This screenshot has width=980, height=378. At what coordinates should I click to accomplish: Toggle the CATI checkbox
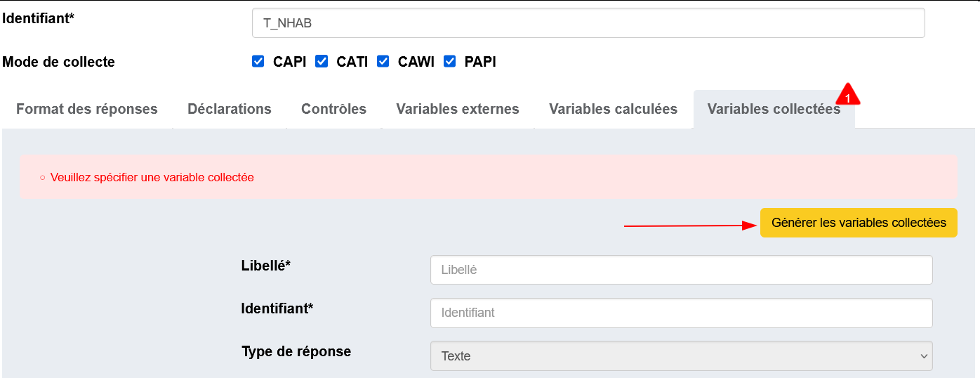(x=322, y=61)
